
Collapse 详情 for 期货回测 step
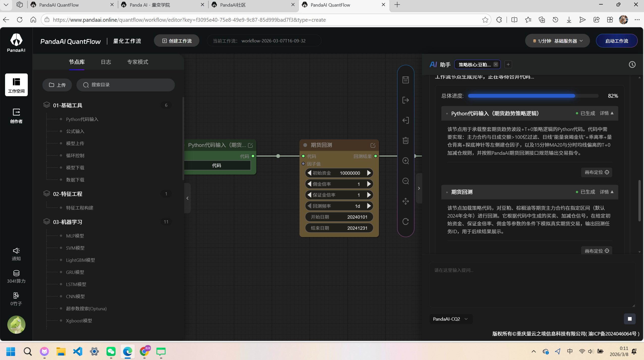pyautogui.click(x=607, y=192)
